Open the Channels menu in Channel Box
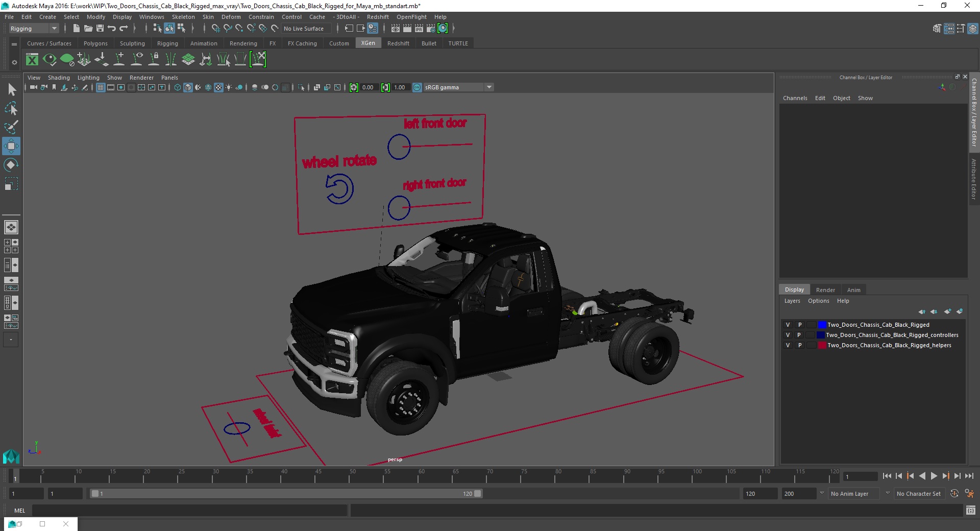The width and height of the screenshot is (980, 531). coord(795,98)
